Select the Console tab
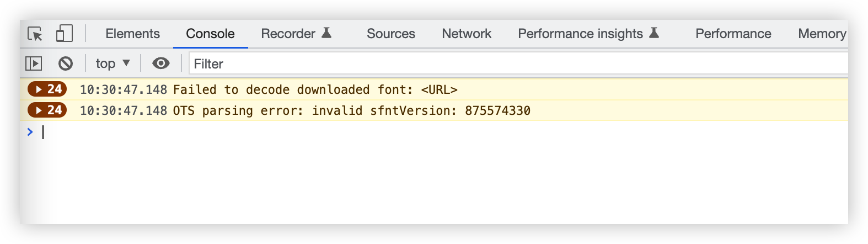 tap(210, 34)
